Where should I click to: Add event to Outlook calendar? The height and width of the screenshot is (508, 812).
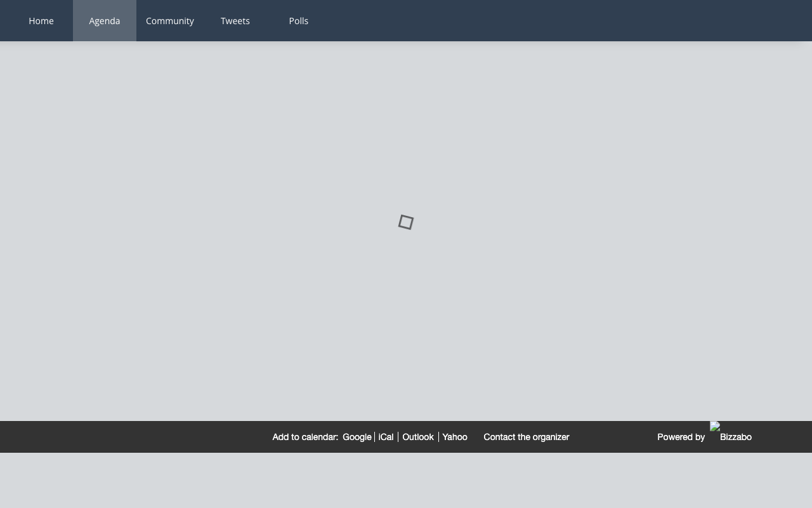(x=417, y=437)
